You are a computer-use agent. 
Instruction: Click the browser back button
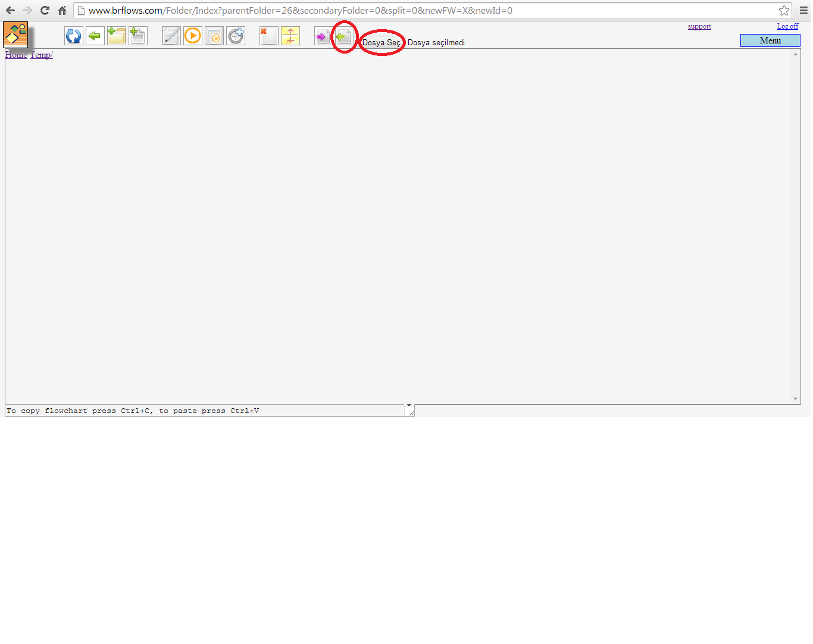10,10
